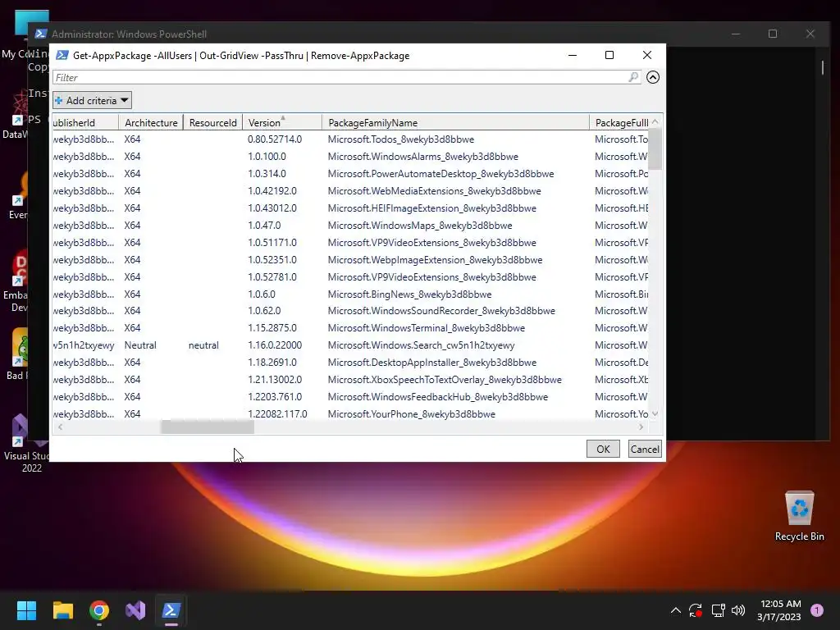Click the vertical scrollbar up arrow in grid
The width and height of the screenshot is (840, 630).
tap(655, 122)
